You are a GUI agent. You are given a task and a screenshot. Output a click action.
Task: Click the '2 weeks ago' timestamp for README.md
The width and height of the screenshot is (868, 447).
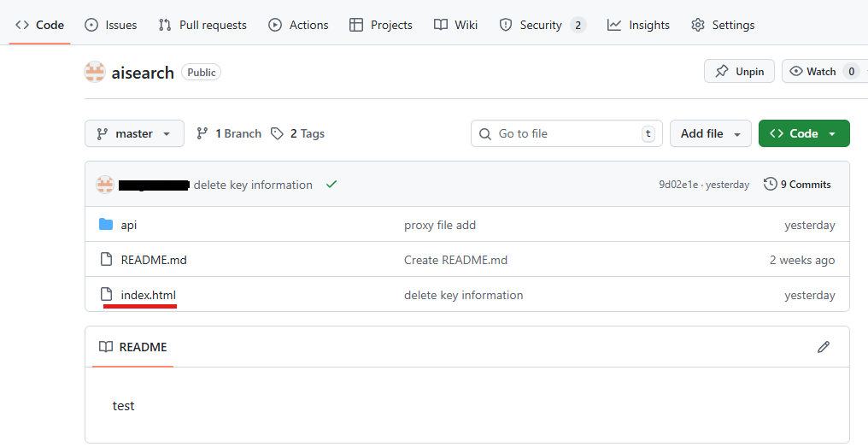pos(802,261)
